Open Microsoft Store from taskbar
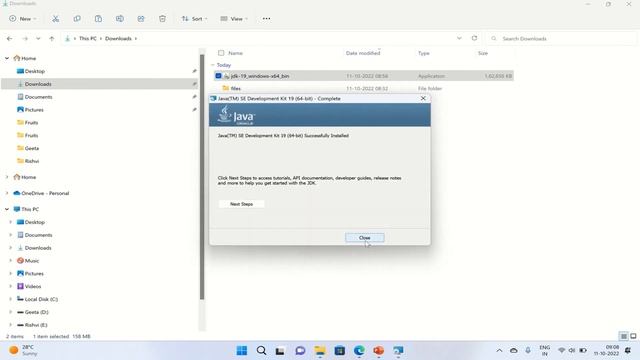 click(x=340, y=351)
